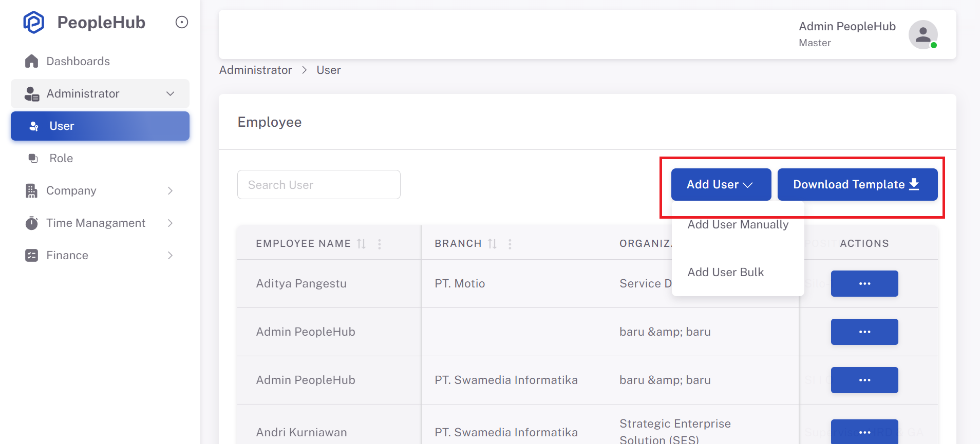Open Employee Name column options dots
This screenshot has width=980, height=444.
[x=380, y=244]
